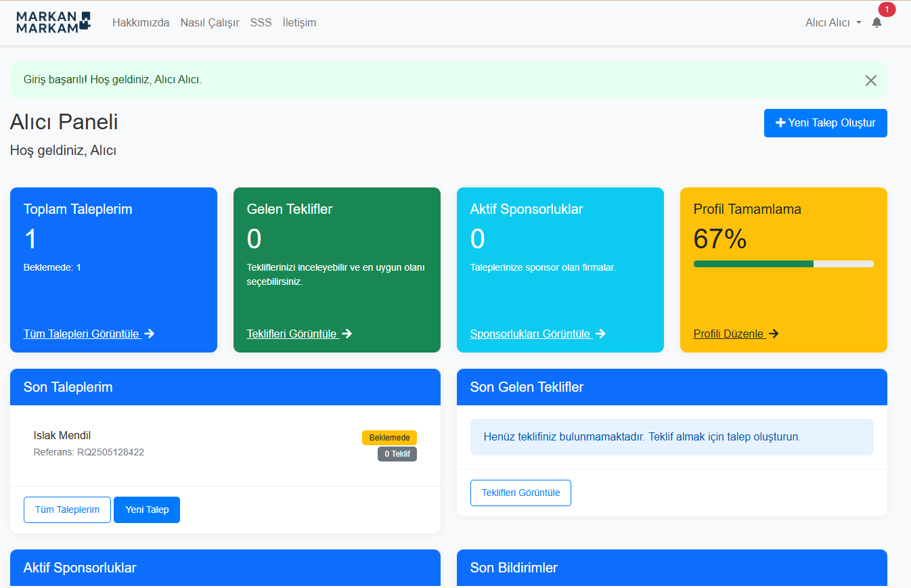Open the Nasıl Çalışır menu item
911x588 pixels.
(210, 22)
